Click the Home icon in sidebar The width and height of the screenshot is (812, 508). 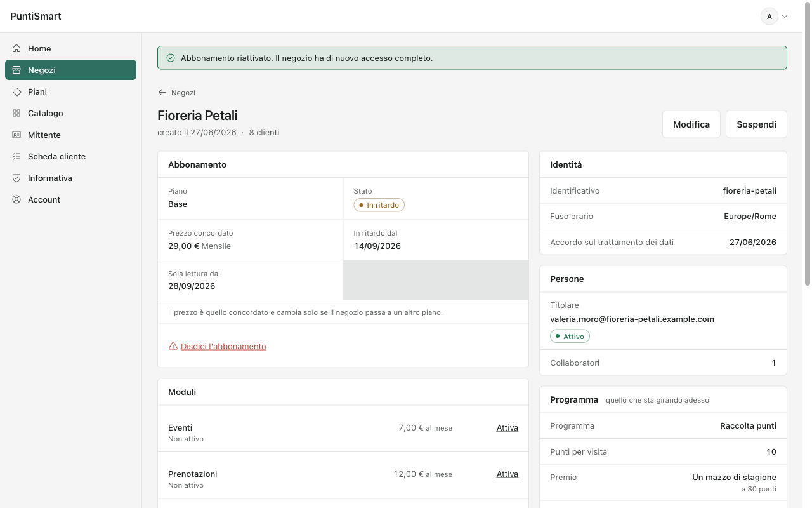16,48
